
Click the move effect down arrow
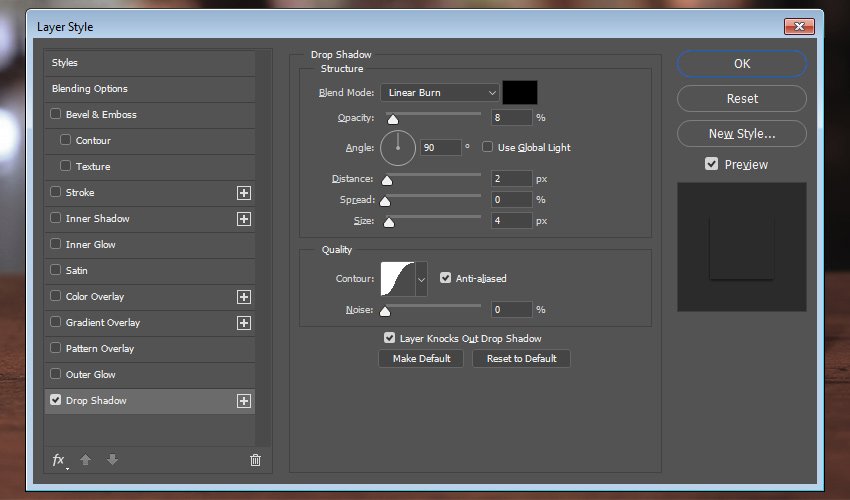pos(112,460)
